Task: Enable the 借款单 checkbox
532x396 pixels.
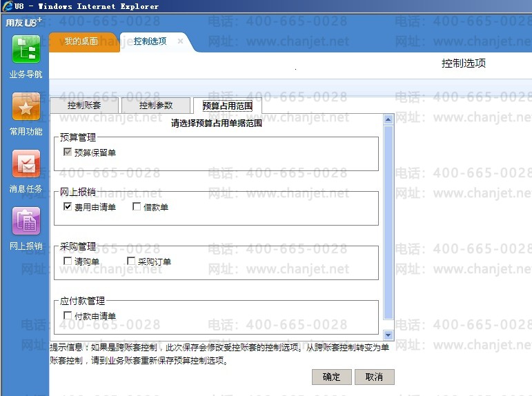Action: [x=137, y=206]
